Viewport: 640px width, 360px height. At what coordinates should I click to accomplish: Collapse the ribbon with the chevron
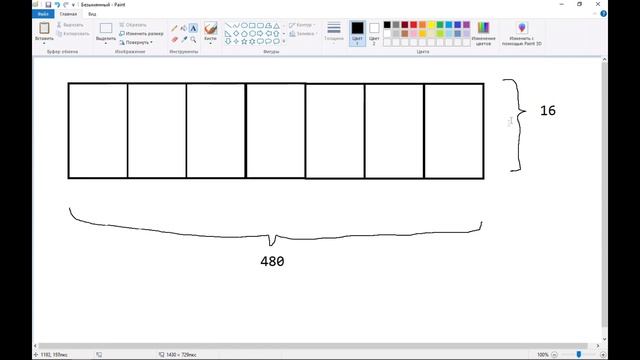click(x=595, y=14)
